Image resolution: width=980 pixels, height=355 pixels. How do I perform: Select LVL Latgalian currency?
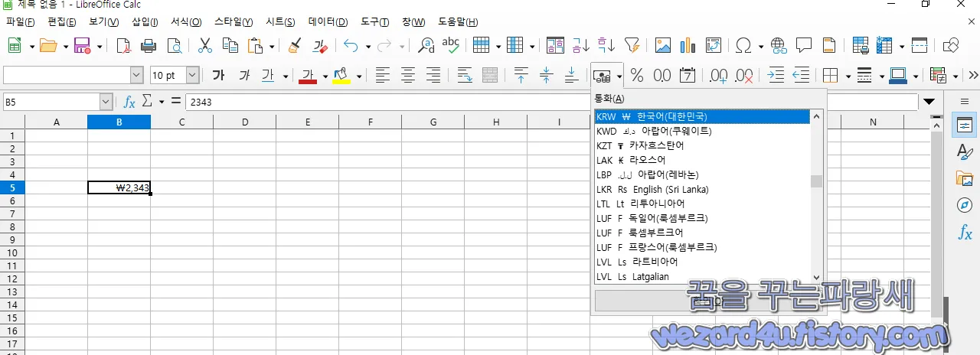point(703,276)
